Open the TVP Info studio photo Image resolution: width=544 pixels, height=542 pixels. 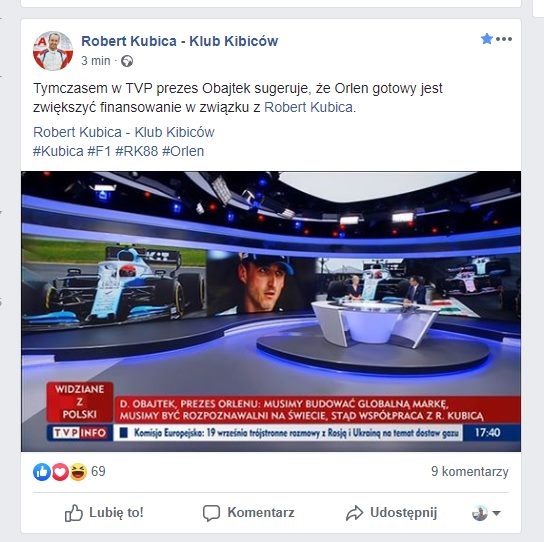[x=271, y=311]
